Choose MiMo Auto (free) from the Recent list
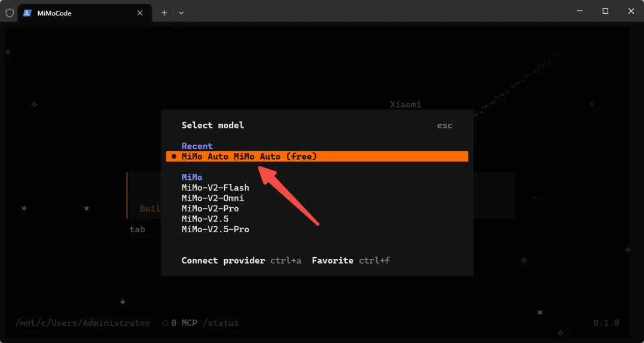644x343 pixels. coord(317,157)
